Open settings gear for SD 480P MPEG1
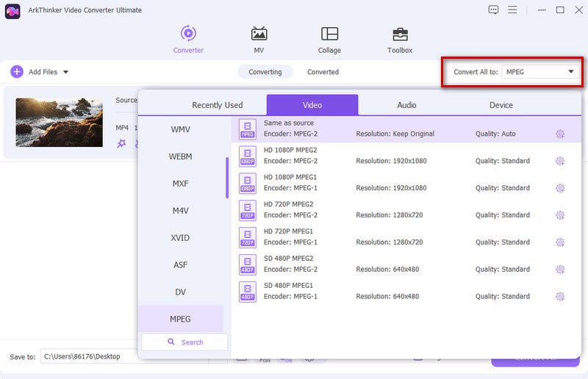588x379 pixels. pos(560,297)
